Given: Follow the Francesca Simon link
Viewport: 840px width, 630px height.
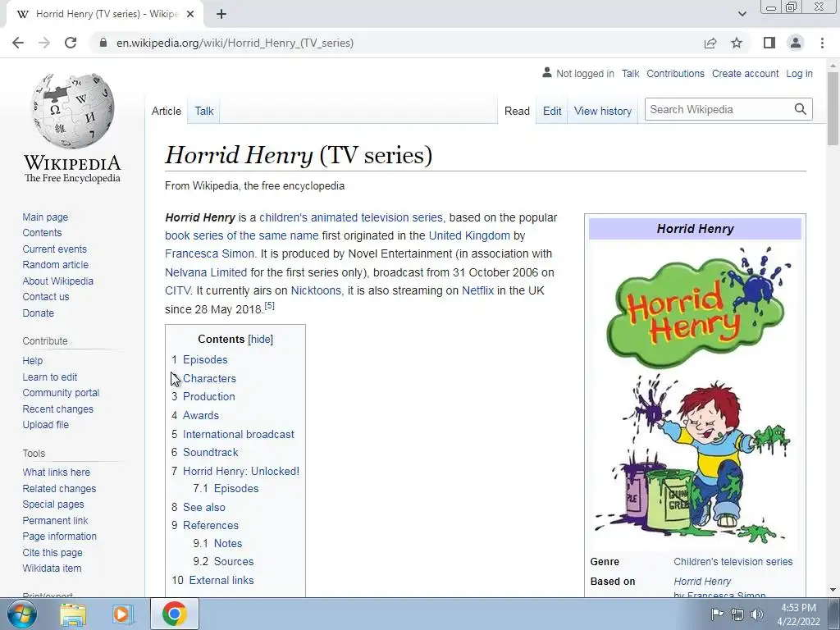Looking at the screenshot, I should tap(209, 253).
